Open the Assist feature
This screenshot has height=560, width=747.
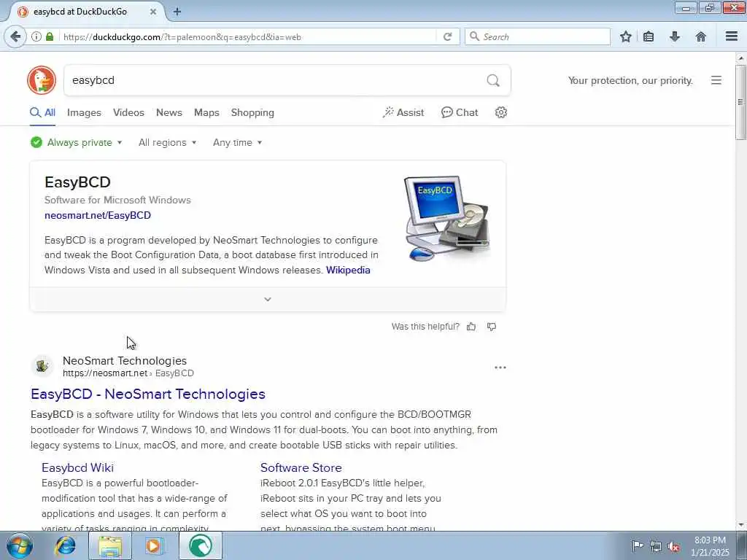point(403,112)
